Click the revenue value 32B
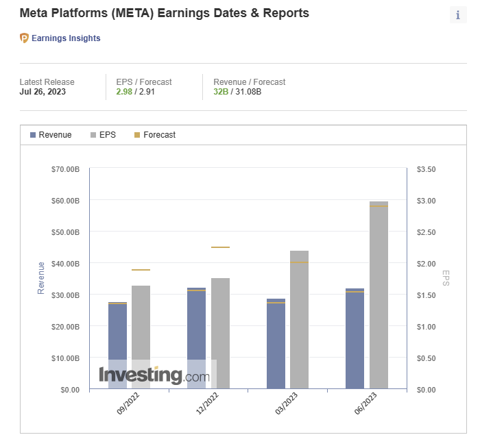Viewport: 480px width, 448px height. click(x=221, y=92)
